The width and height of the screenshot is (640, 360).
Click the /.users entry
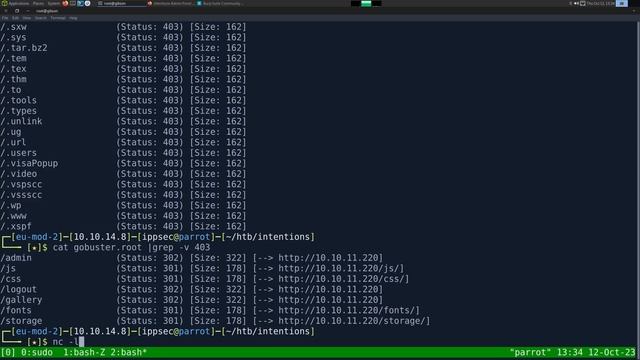point(18,153)
